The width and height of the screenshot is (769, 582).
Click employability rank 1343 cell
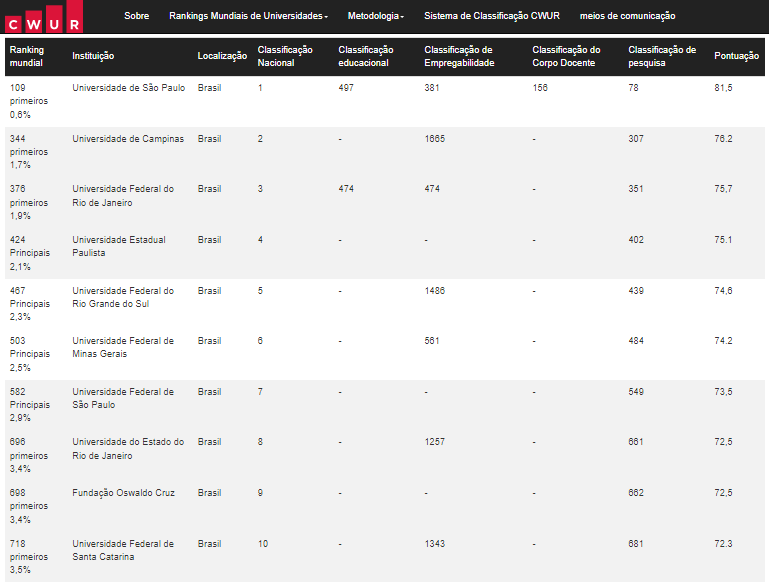tap(435, 544)
